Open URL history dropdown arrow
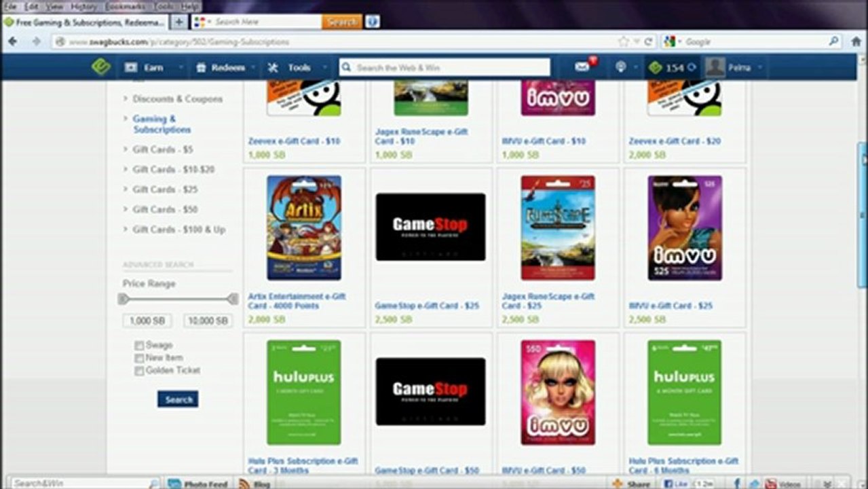The width and height of the screenshot is (868, 489). tap(637, 41)
